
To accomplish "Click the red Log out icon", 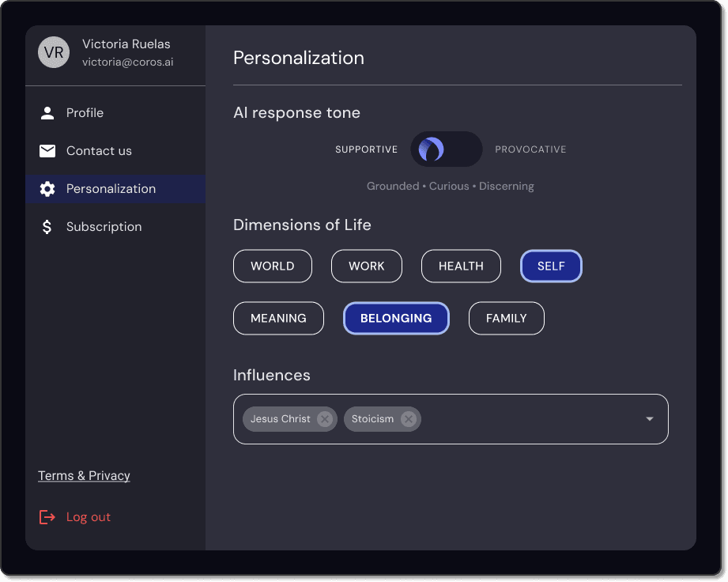I will click(47, 517).
